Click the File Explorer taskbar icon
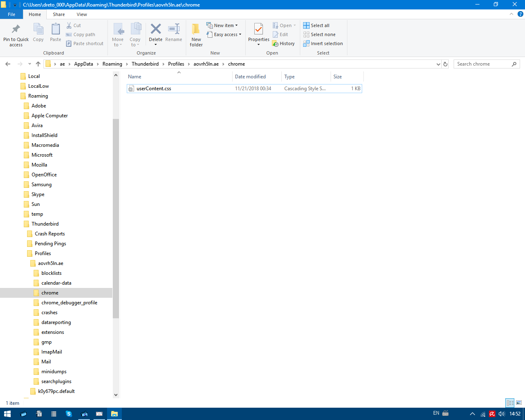Screen dimensions: 525x420 click(x=114, y=414)
